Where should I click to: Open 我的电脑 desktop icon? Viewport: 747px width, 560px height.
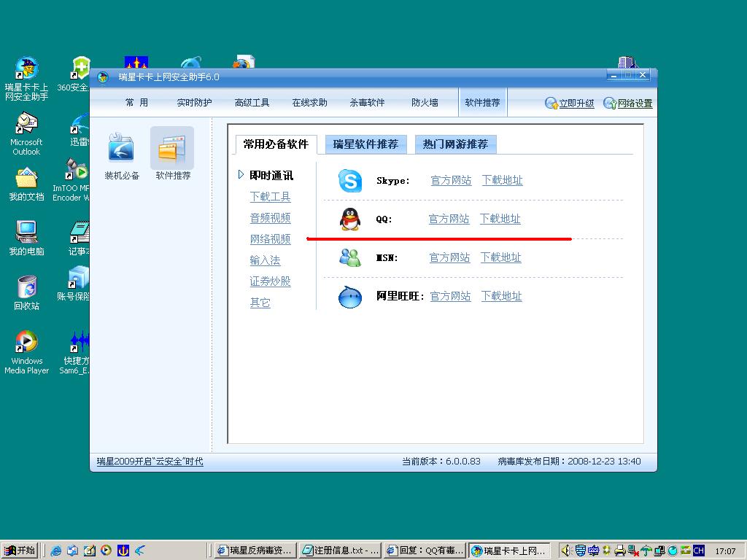tap(27, 238)
